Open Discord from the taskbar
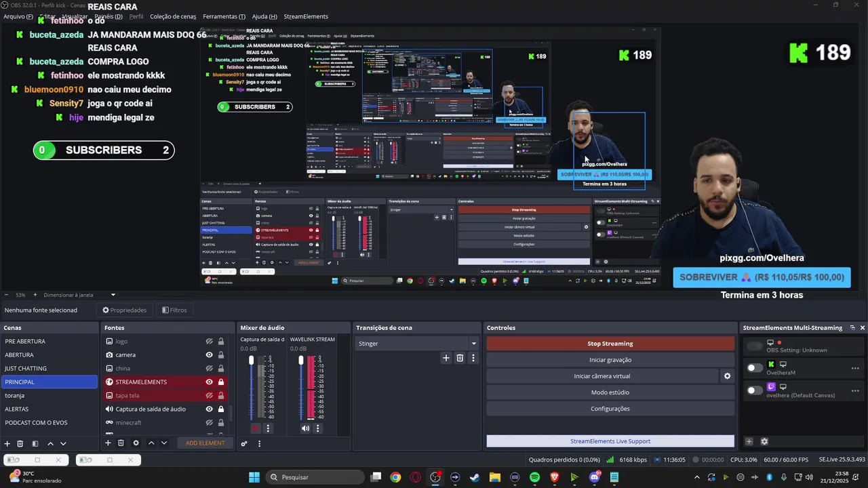This screenshot has width=868, height=488. tap(595, 477)
